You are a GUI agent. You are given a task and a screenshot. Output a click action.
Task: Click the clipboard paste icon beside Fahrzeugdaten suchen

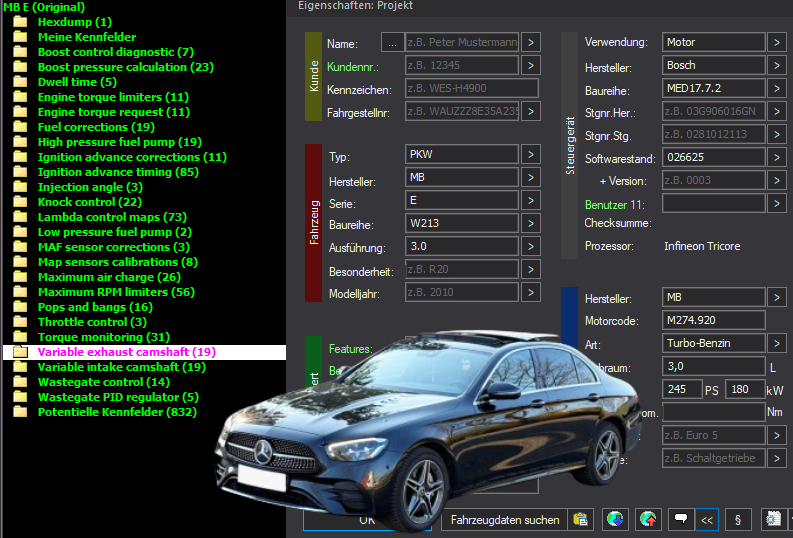[580, 519]
